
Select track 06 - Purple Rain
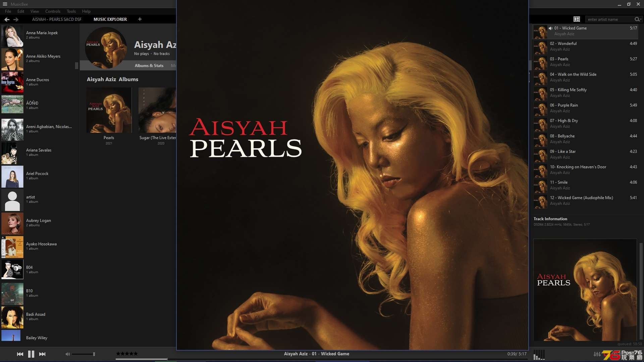tap(585, 108)
